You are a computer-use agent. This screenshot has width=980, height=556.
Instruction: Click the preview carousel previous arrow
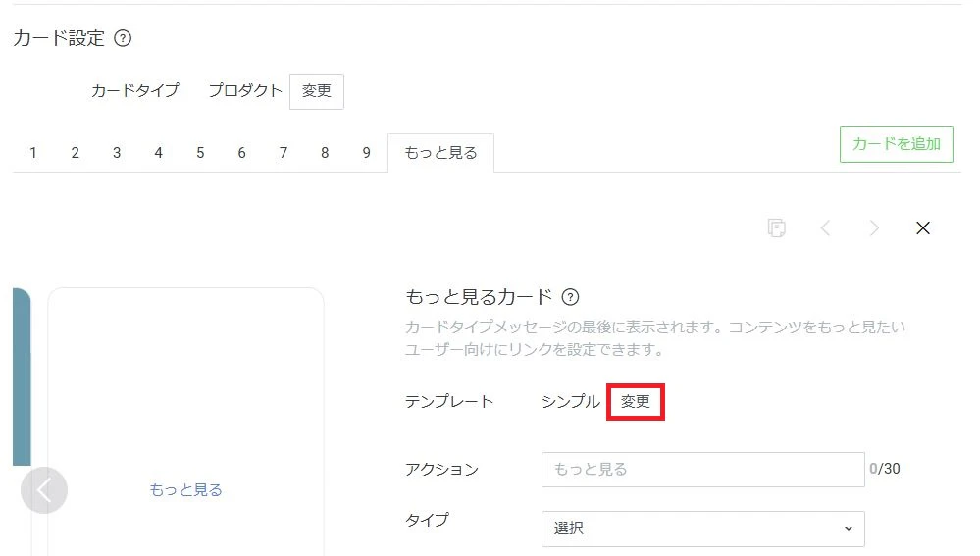coord(44,490)
